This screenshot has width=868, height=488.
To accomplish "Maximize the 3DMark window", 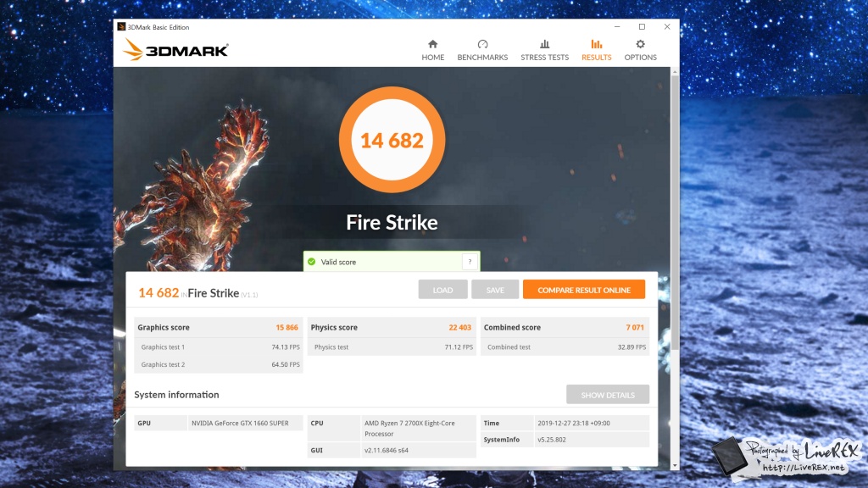I will [x=642, y=26].
